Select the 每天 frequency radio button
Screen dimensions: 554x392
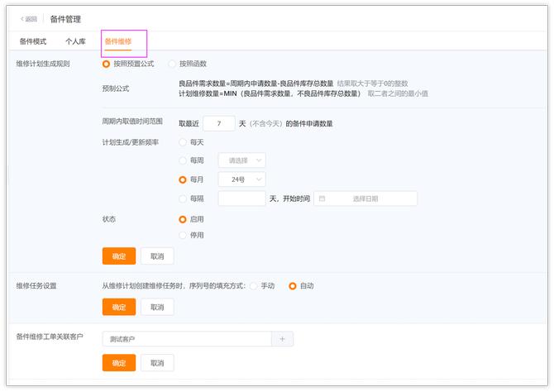pos(183,142)
